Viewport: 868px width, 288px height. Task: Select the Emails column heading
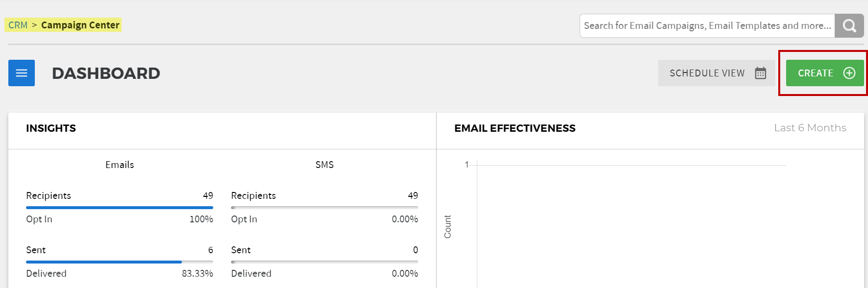coord(120,165)
